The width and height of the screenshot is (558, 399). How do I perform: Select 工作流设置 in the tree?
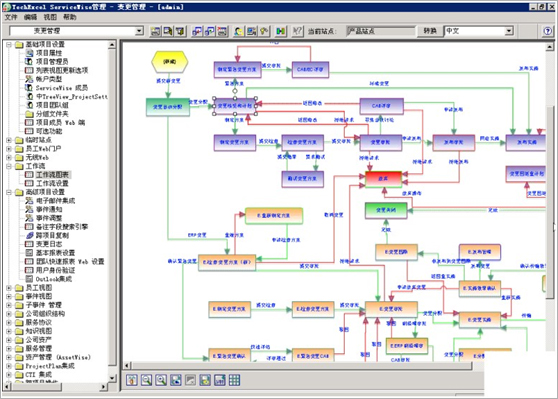52,183
